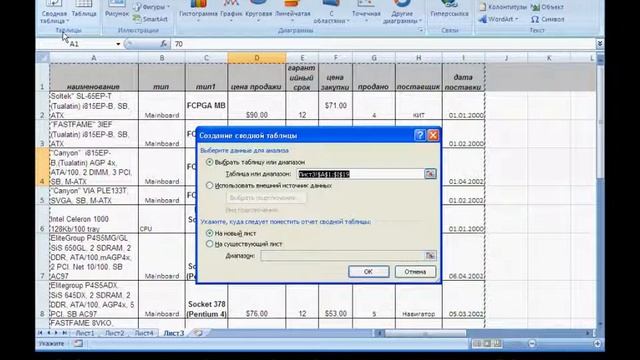Click the Таблица или диапазон range field
Image resolution: width=640 pixels, height=360 pixels.
click(x=361, y=174)
